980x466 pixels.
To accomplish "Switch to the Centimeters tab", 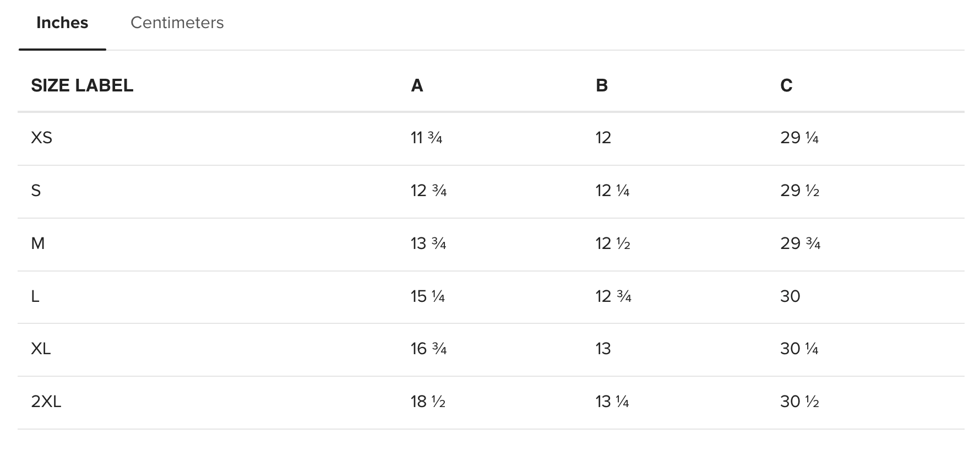I will pos(177,23).
